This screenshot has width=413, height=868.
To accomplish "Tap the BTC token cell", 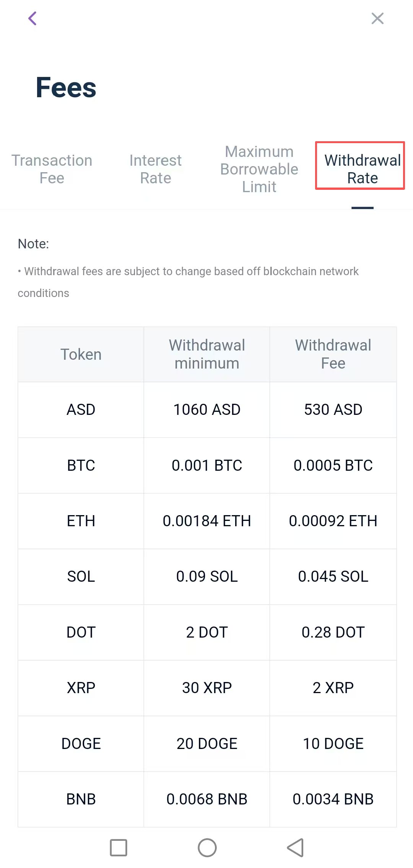I will 81,465.
